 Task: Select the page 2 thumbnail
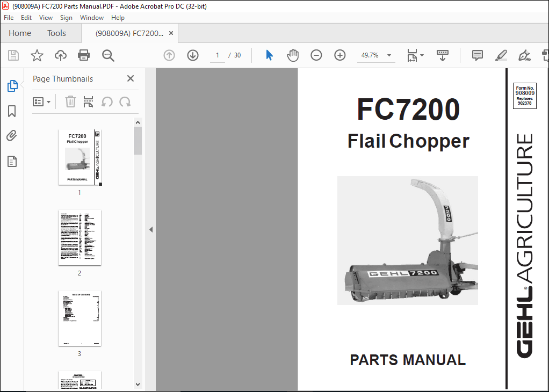(x=80, y=238)
